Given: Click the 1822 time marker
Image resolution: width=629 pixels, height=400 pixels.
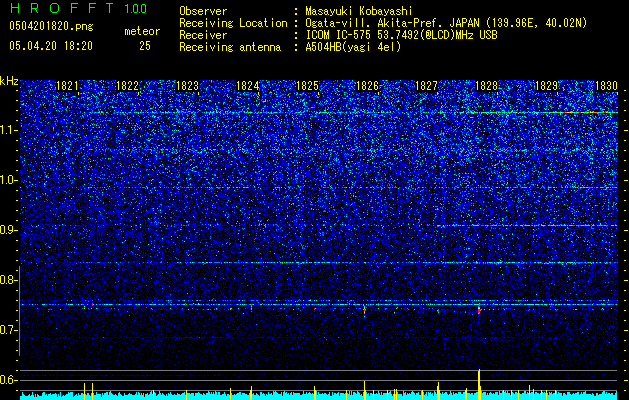Looking at the screenshot, I should (127, 86).
